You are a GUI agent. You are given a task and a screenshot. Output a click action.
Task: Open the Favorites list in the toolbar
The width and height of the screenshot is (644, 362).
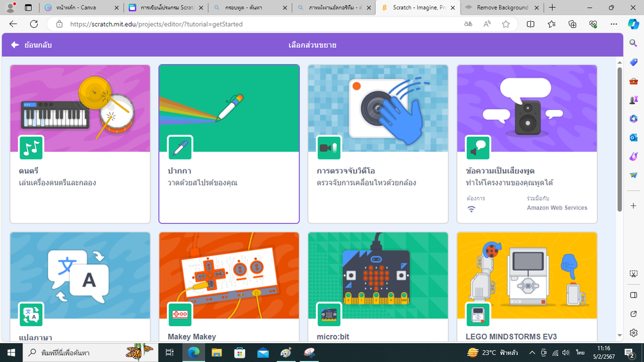[x=551, y=24]
